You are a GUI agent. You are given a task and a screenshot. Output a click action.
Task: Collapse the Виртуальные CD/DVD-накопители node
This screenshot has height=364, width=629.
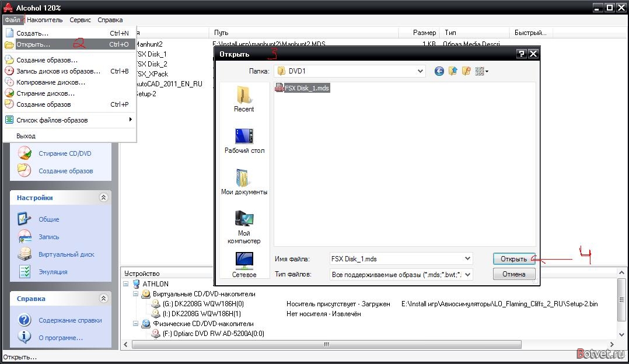[135, 293]
